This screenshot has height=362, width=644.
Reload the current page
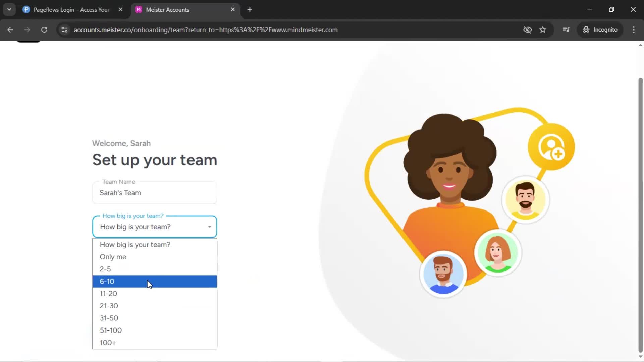(x=44, y=29)
